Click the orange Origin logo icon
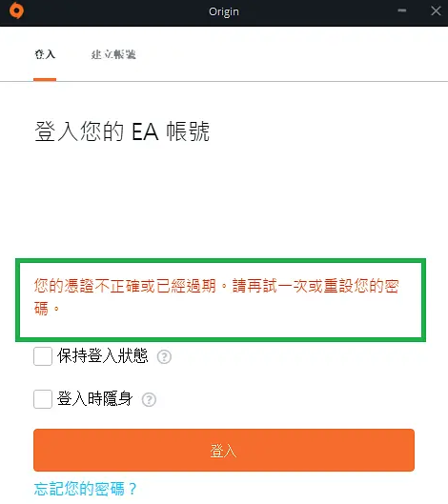Viewport: 448px width, 504px height. coord(16,10)
